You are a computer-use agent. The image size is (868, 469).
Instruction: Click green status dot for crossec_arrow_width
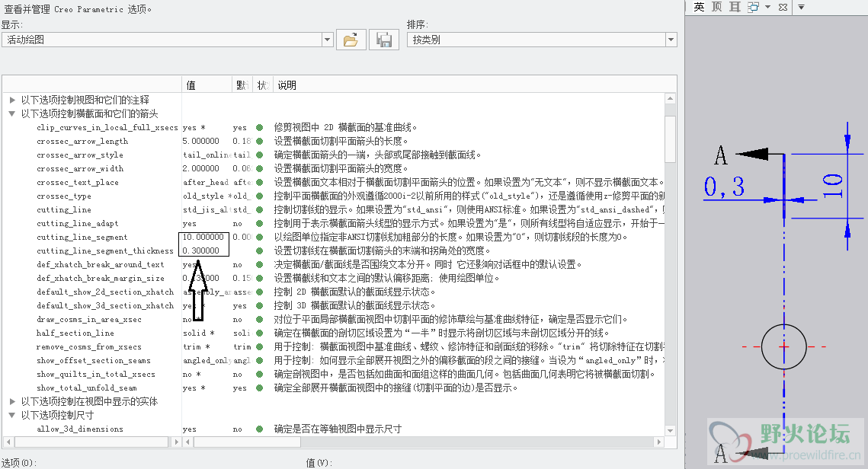pyautogui.click(x=259, y=168)
